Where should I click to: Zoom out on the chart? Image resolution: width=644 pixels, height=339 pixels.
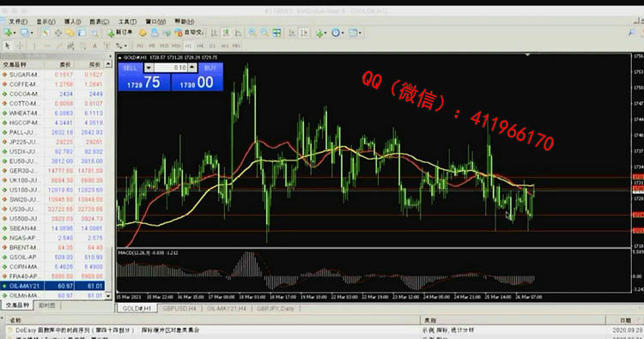click(264, 33)
